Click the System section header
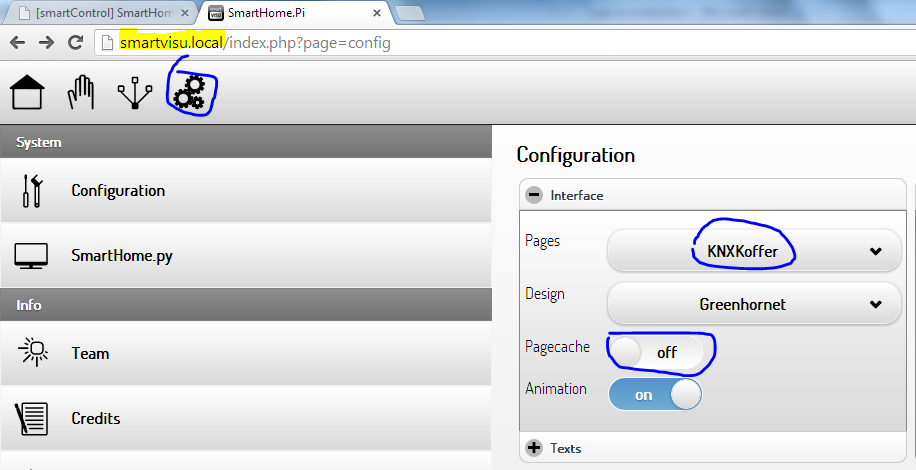The height and width of the screenshot is (470, 916). point(246,142)
